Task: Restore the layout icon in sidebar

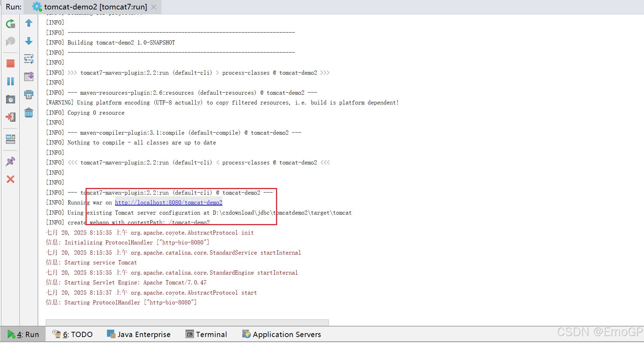Action: pos(11,139)
